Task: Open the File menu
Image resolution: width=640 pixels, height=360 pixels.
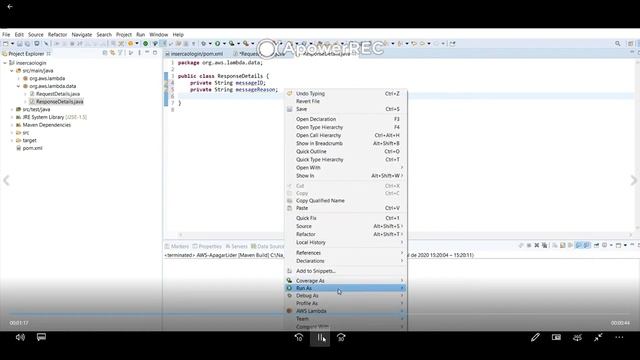Action: 6,35
